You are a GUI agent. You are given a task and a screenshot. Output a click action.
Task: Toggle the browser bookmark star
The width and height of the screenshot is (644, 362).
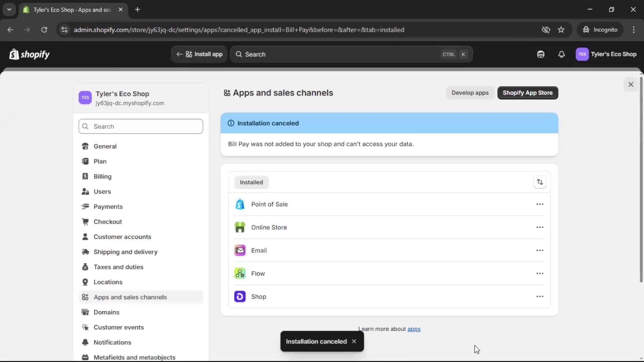pos(561,29)
